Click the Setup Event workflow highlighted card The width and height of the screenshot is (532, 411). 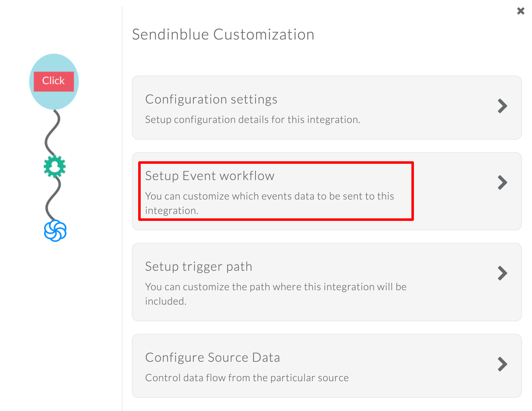275,191
